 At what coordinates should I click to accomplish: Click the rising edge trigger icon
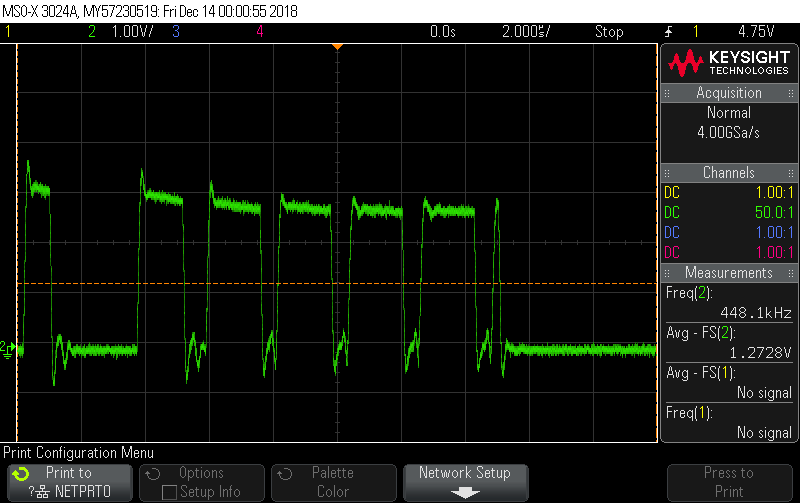pyautogui.click(x=669, y=32)
